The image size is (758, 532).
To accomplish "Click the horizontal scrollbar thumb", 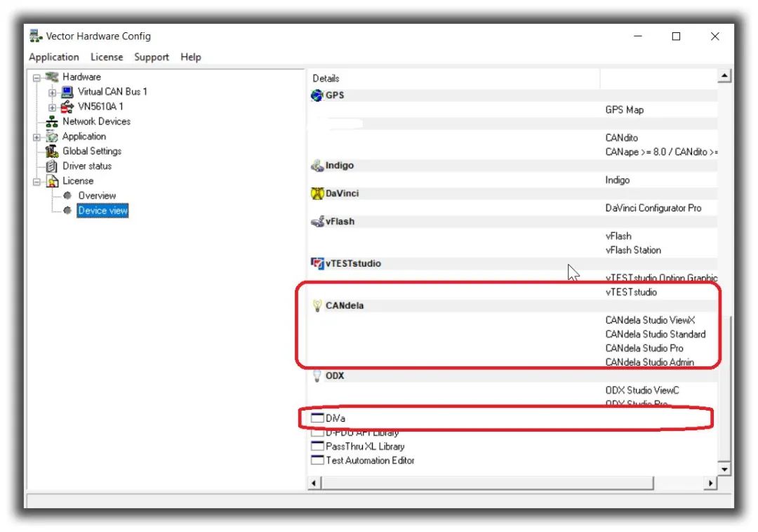I will pyautogui.click(x=487, y=483).
